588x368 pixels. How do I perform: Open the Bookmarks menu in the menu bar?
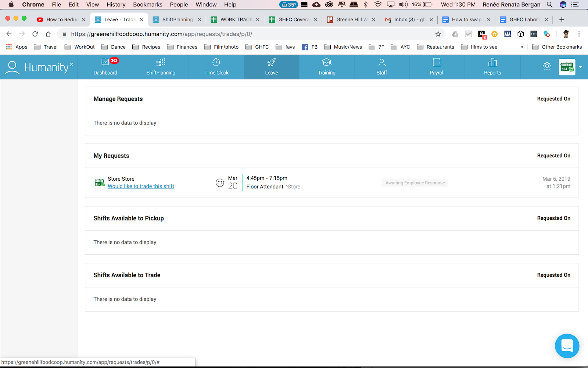click(x=148, y=4)
